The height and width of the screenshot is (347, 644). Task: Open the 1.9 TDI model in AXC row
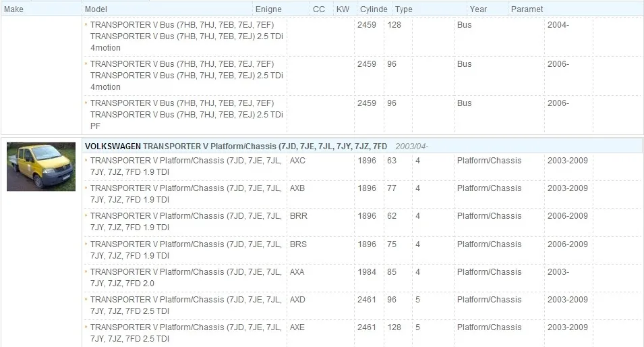tap(186, 166)
